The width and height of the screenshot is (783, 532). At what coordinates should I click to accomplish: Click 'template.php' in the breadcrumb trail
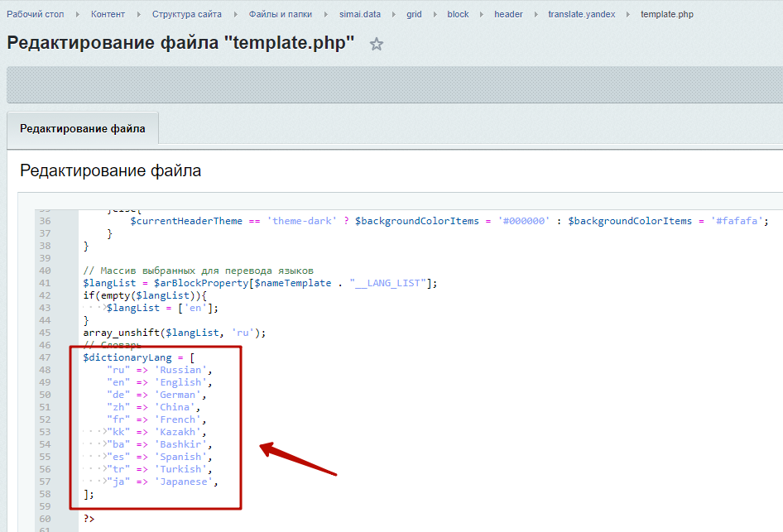tap(667, 14)
